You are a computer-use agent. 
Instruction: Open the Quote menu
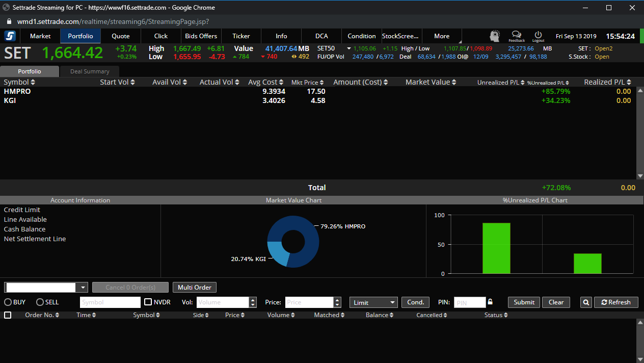121,36
